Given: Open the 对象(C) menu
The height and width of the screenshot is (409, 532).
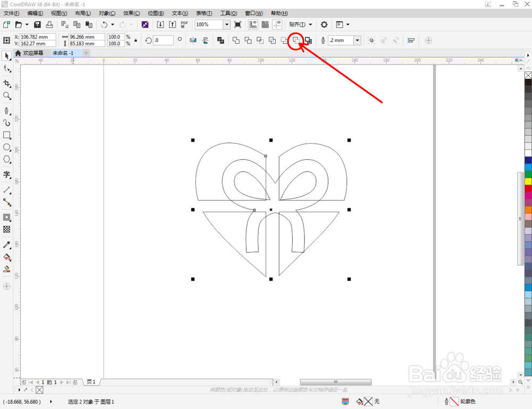Looking at the screenshot, I should (107, 13).
